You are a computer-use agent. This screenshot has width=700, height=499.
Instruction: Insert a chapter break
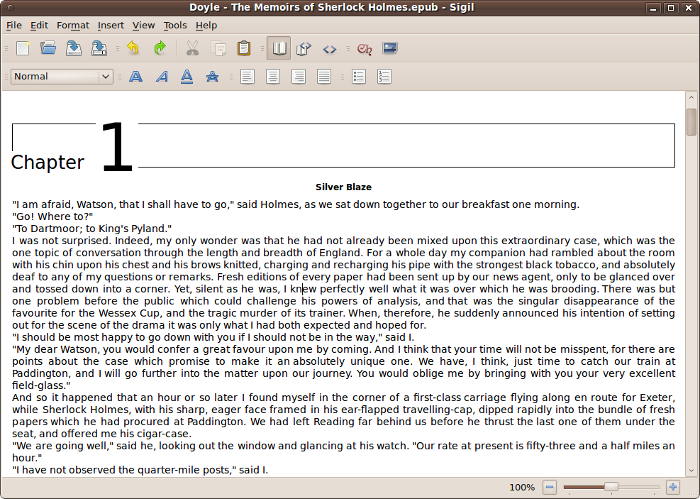364,49
